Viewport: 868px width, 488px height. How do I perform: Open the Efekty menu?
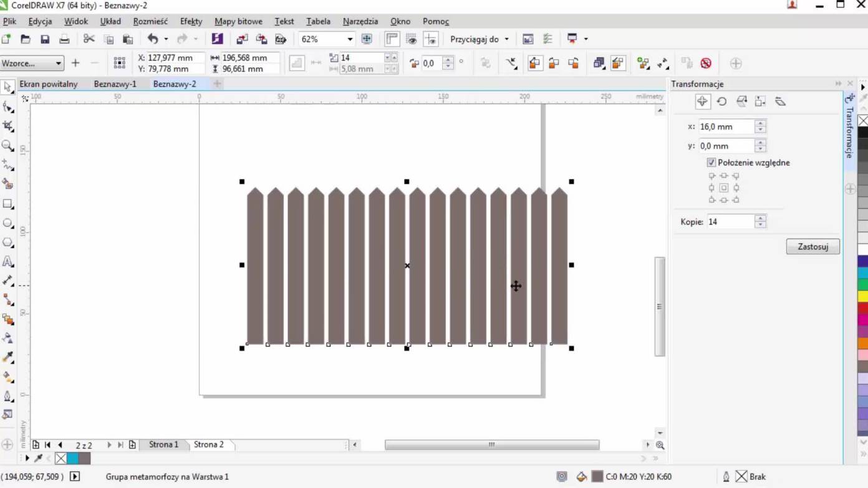pos(191,21)
